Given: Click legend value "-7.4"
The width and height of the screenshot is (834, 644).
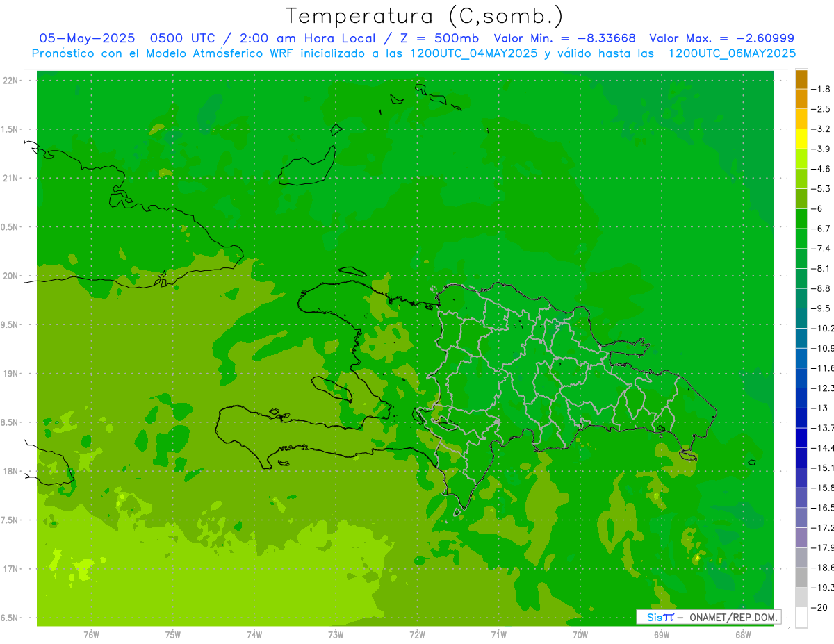Looking at the screenshot, I should [820, 249].
